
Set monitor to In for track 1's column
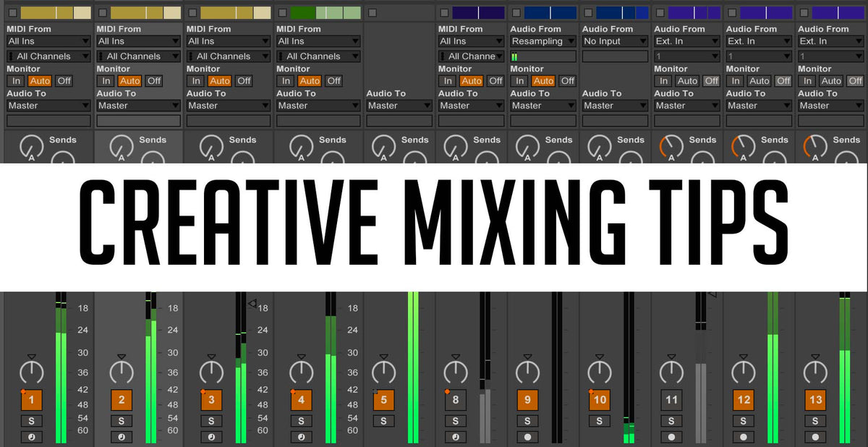coord(17,81)
